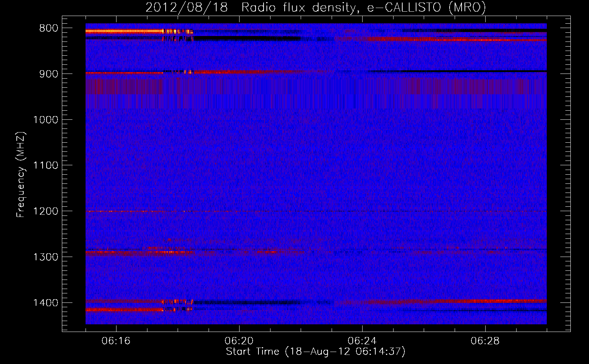Click the 06:16 time tick label
Screen dimensions: 589x364
(x=116, y=341)
